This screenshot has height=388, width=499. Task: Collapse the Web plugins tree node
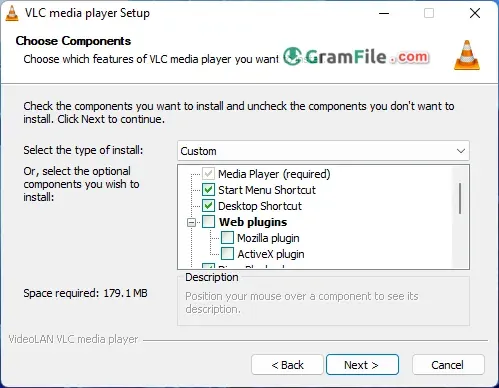(191, 222)
